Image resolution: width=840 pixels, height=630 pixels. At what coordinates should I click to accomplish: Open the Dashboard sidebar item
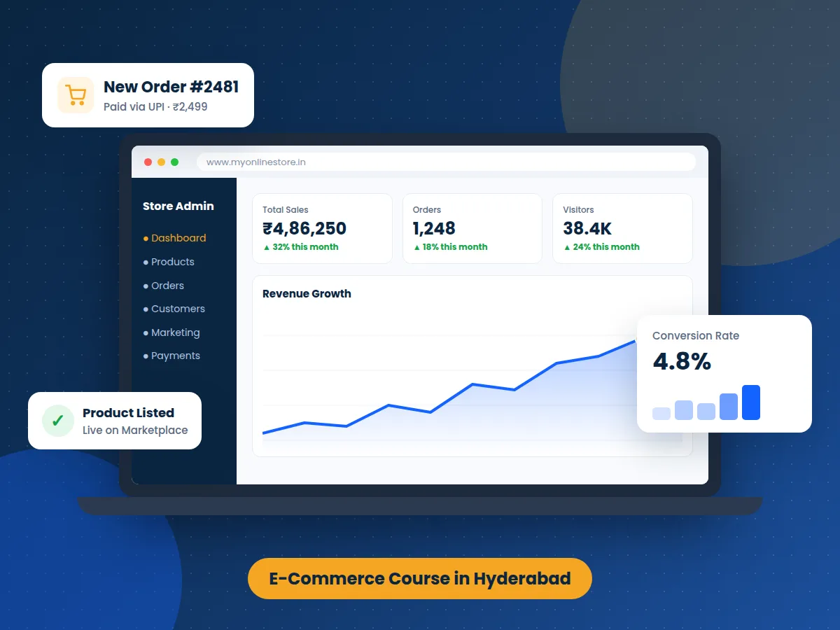tap(174, 238)
